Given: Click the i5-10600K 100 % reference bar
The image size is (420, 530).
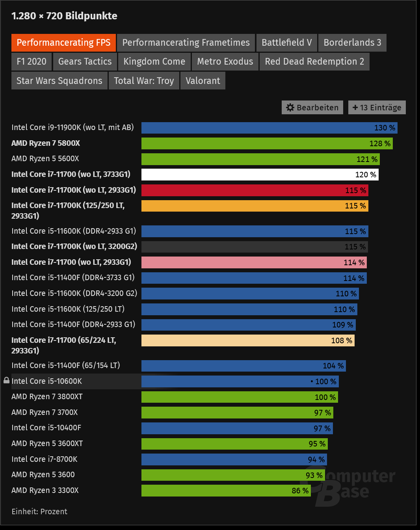Looking at the screenshot, I should tap(240, 381).
